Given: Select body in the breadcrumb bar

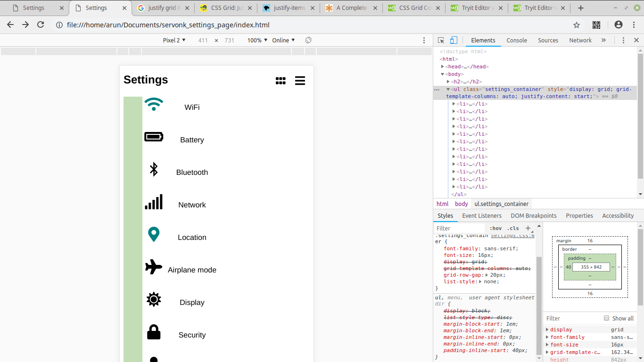Looking at the screenshot, I should pos(462,204).
